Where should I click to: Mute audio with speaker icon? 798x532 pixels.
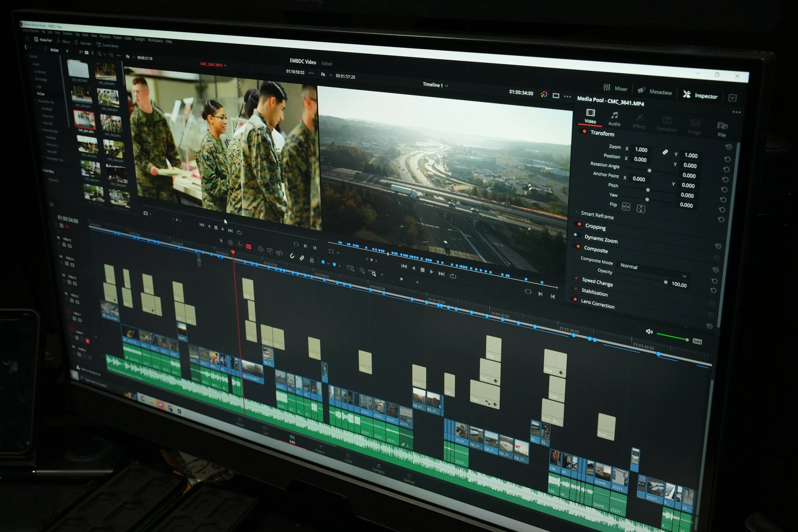(649, 332)
